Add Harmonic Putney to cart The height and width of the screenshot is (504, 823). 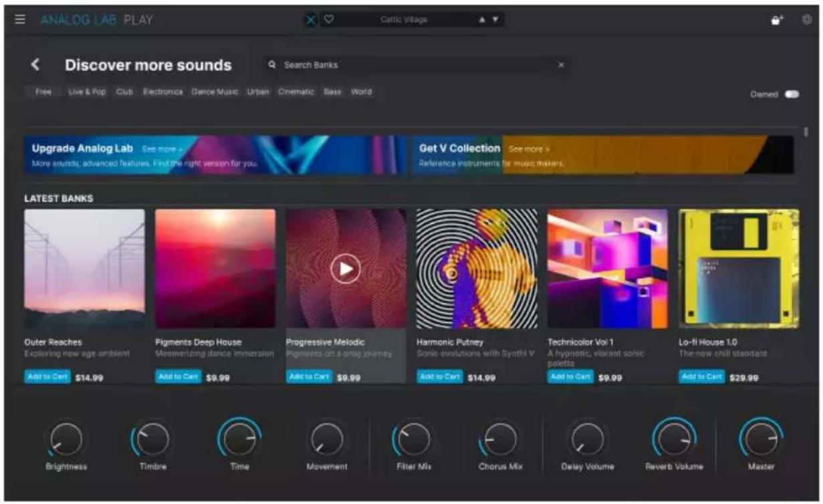click(440, 377)
